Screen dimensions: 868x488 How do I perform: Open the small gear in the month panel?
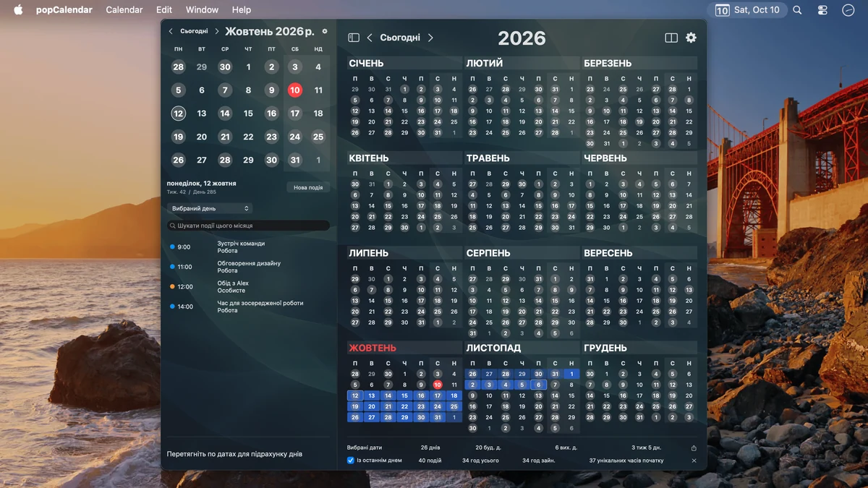click(325, 32)
